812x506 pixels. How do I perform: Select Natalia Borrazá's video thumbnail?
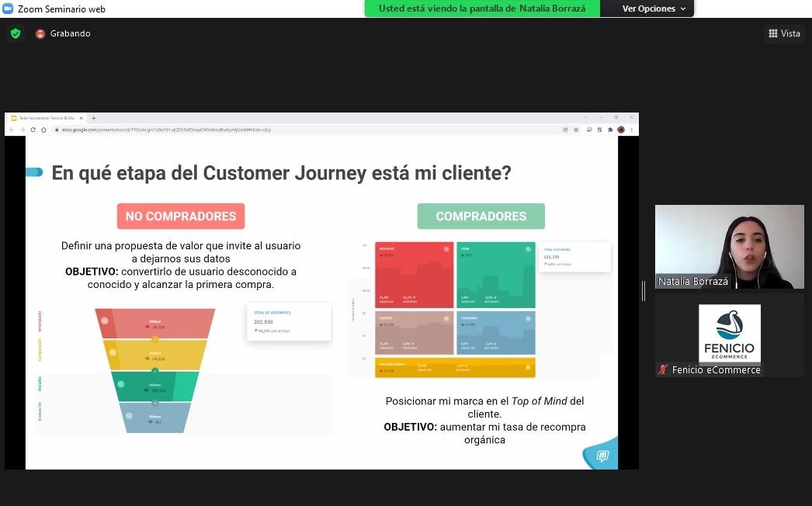coord(729,247)
